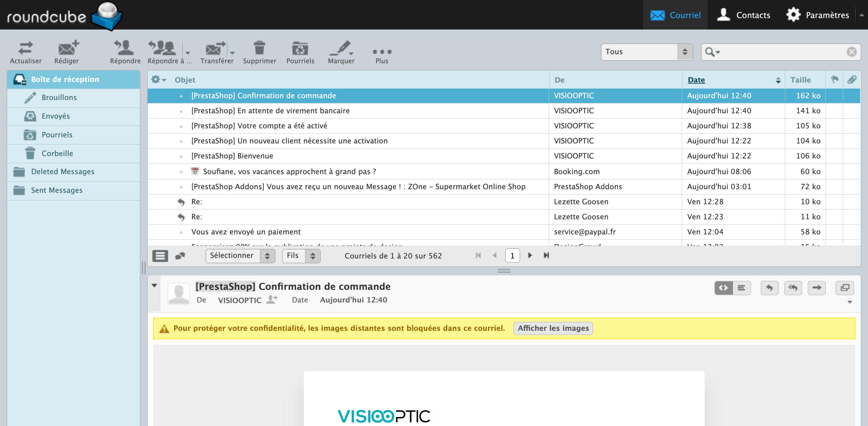The image size is (868, 426).
Task: Open the Sélectionner dropdown
Action: click(x=240, y=256)
